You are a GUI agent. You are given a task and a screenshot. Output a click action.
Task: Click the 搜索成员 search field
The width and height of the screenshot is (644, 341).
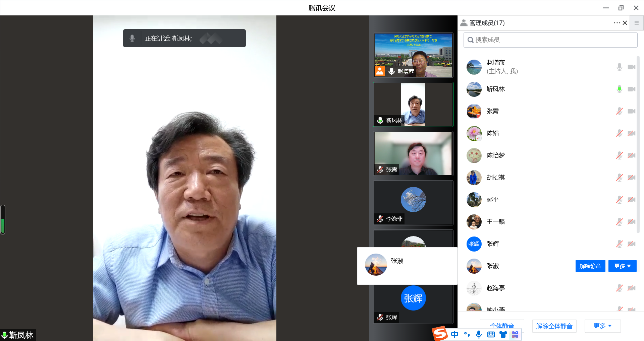click(550, 40)
